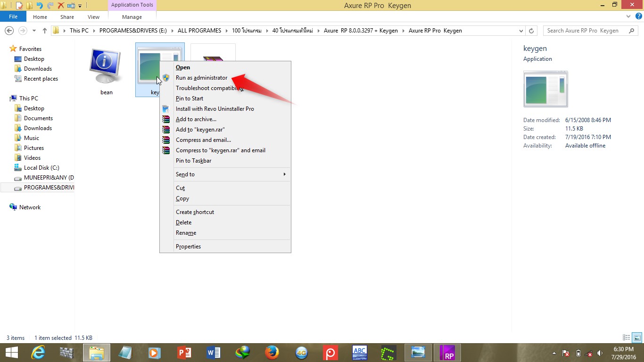Click the Forward navigation arrow
The width and height of the screenshot is (644, 362).
click(22, 31)
